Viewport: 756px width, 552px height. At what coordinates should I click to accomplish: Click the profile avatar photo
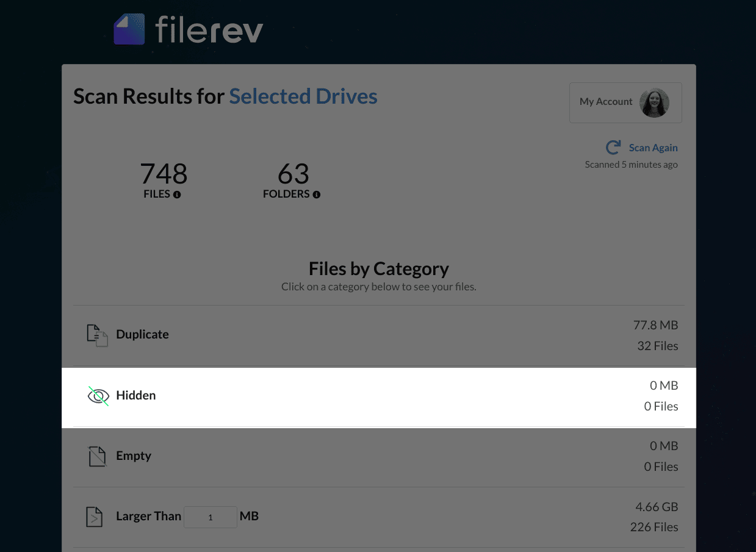coord(654,102)
